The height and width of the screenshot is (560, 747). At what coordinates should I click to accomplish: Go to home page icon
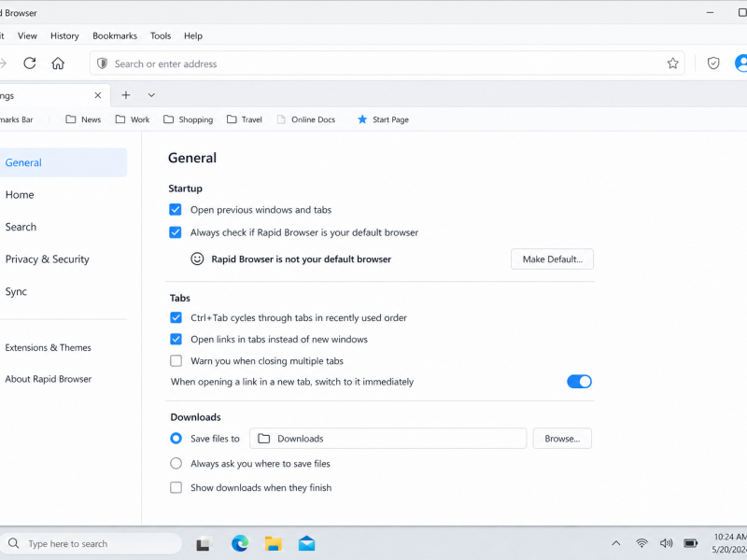pyautogui.click(x=58, y=63)
